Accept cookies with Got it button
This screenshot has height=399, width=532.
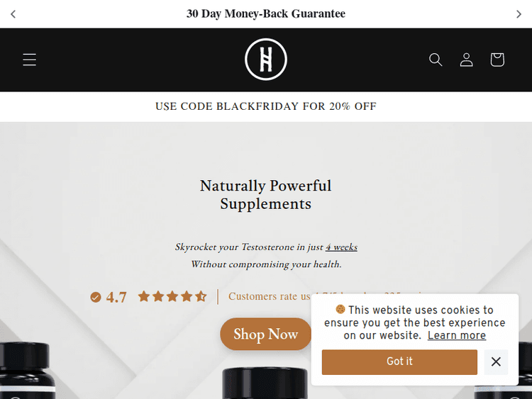pyautogui.click(x=399, y=361)
